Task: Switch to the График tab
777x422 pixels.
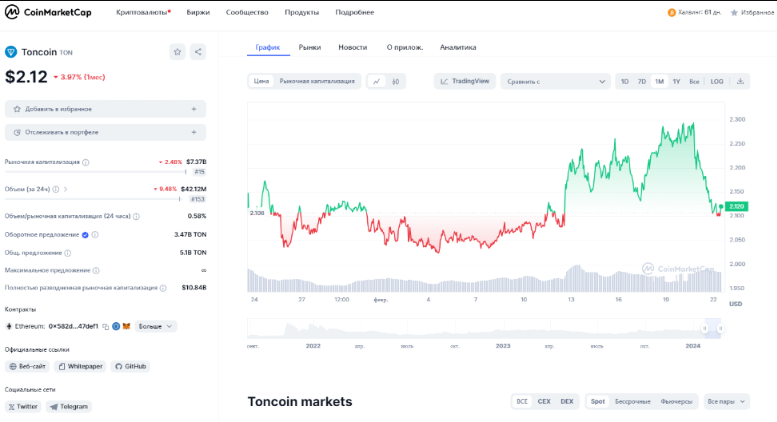Action: point(268,48)
